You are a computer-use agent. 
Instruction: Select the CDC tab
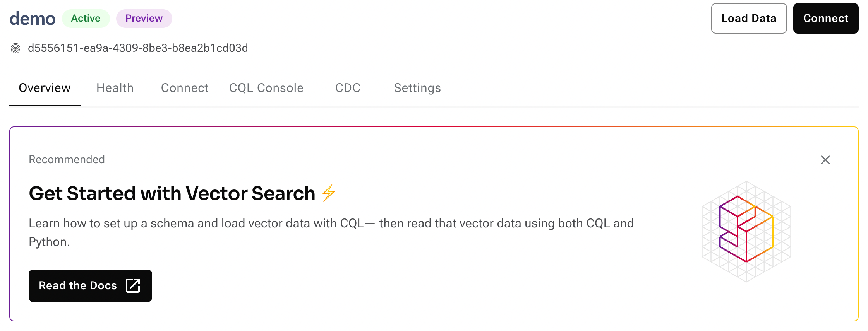point(348,88)
